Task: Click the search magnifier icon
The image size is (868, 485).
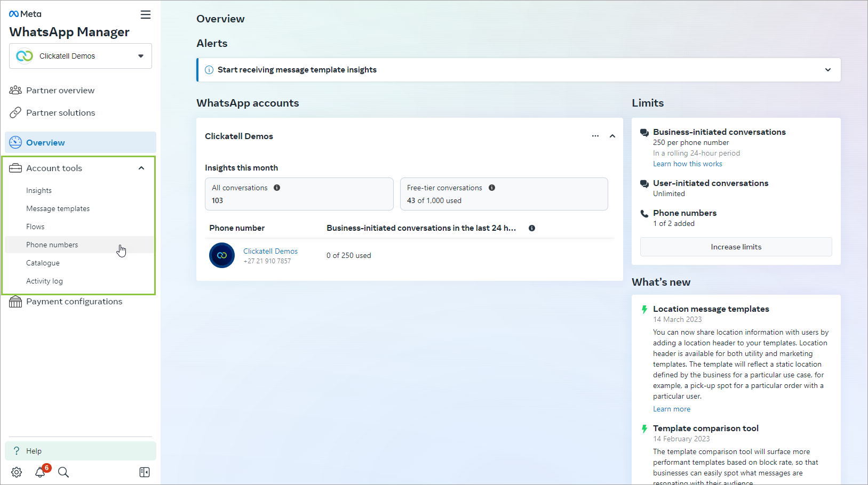Action: coord(63,472)
